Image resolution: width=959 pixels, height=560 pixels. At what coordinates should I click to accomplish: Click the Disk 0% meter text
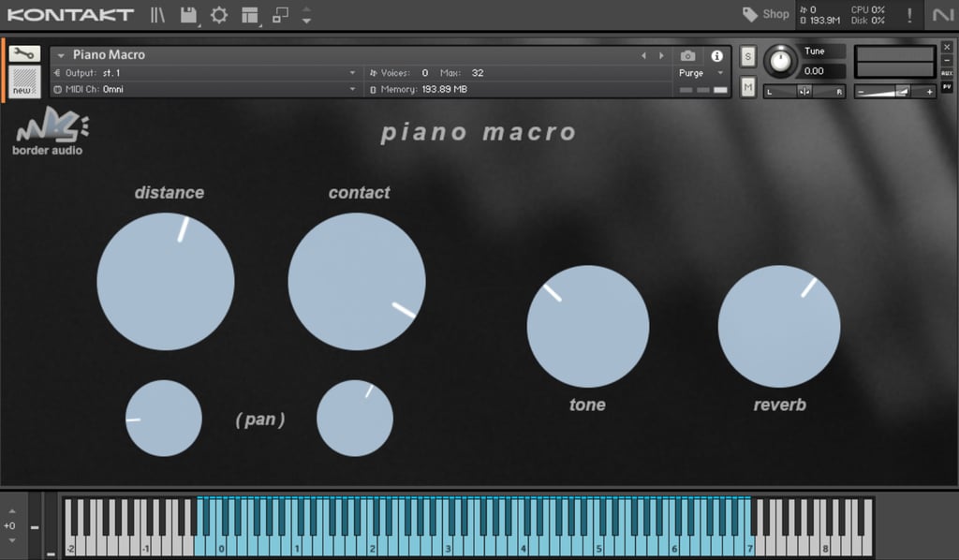coord(868,21)
